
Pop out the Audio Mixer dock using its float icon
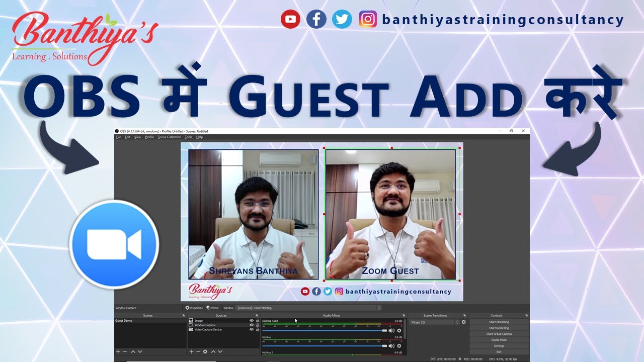[x=404, y=315]
